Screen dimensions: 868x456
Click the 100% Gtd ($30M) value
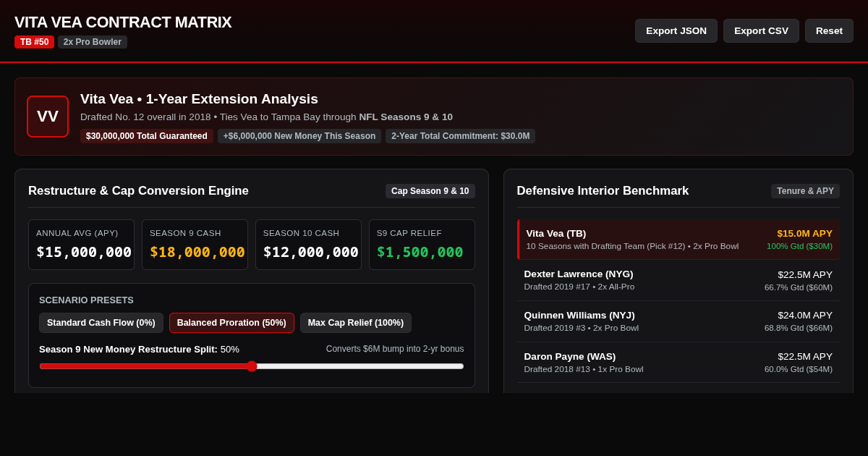click(799, 246)
